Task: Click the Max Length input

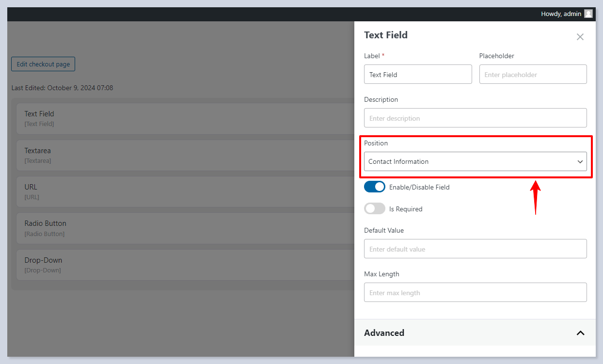Action: (x=475, y=293)
